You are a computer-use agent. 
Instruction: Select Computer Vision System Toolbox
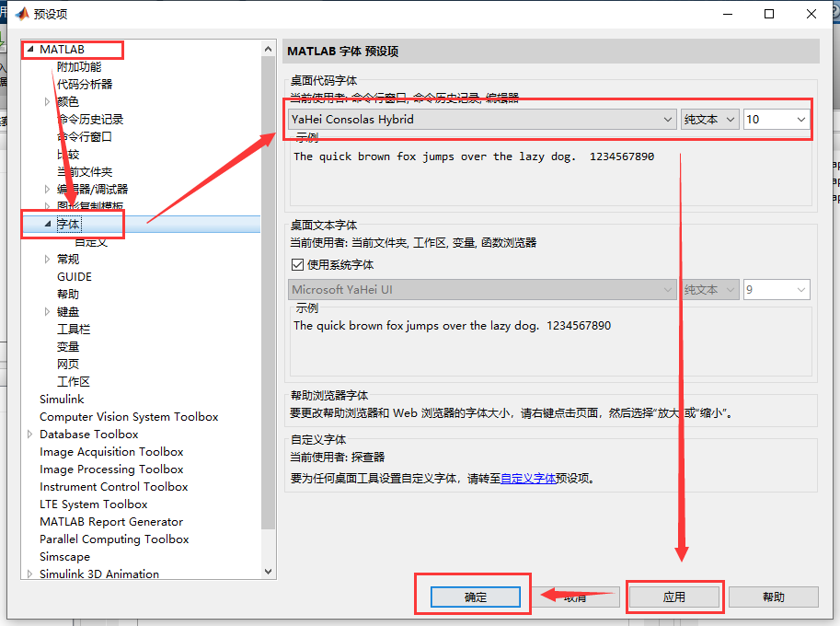(129, 416)
